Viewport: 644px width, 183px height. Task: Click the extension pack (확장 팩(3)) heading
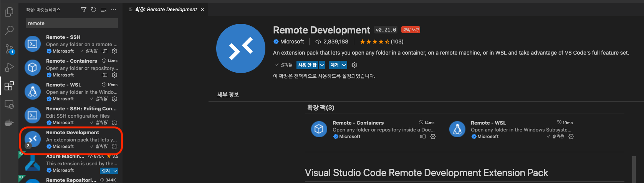[321, 107]
